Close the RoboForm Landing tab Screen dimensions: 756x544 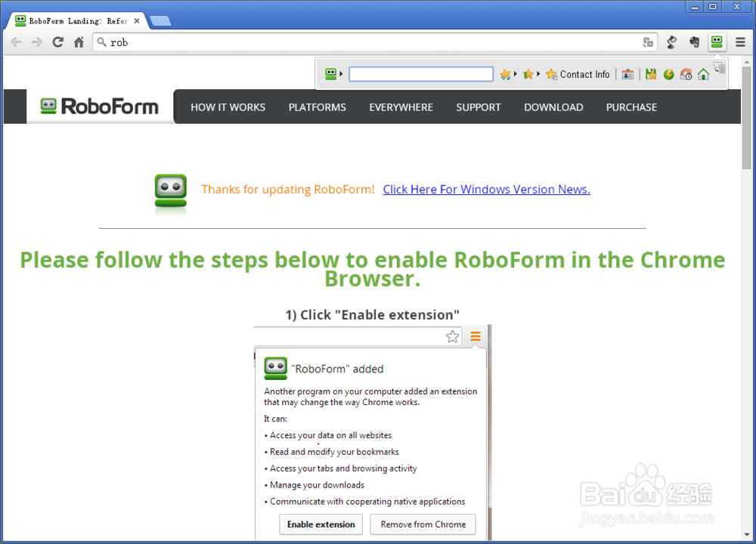tap(137, 20)
